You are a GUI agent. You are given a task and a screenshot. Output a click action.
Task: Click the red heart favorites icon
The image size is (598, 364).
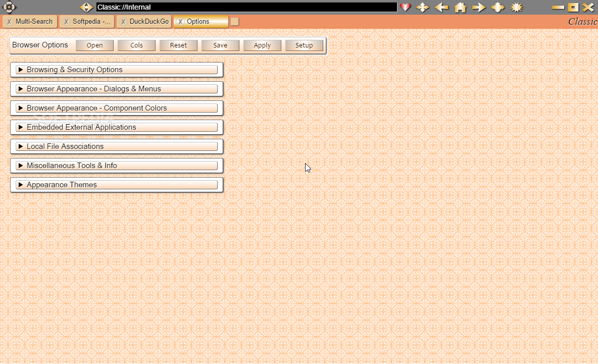(406, 7)
